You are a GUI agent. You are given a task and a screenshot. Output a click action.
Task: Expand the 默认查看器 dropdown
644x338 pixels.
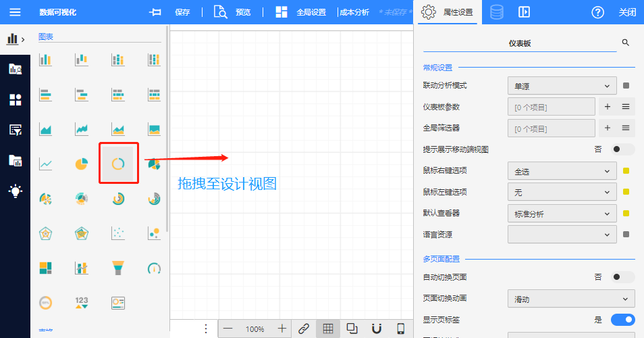point(562,214)
